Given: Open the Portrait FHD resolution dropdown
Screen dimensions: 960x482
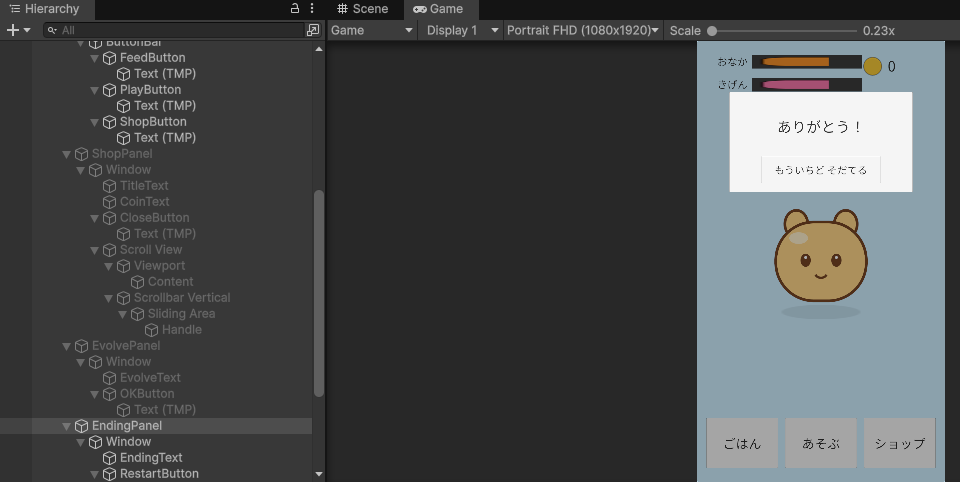Looking at the screenshot, I should coord(582,31).
